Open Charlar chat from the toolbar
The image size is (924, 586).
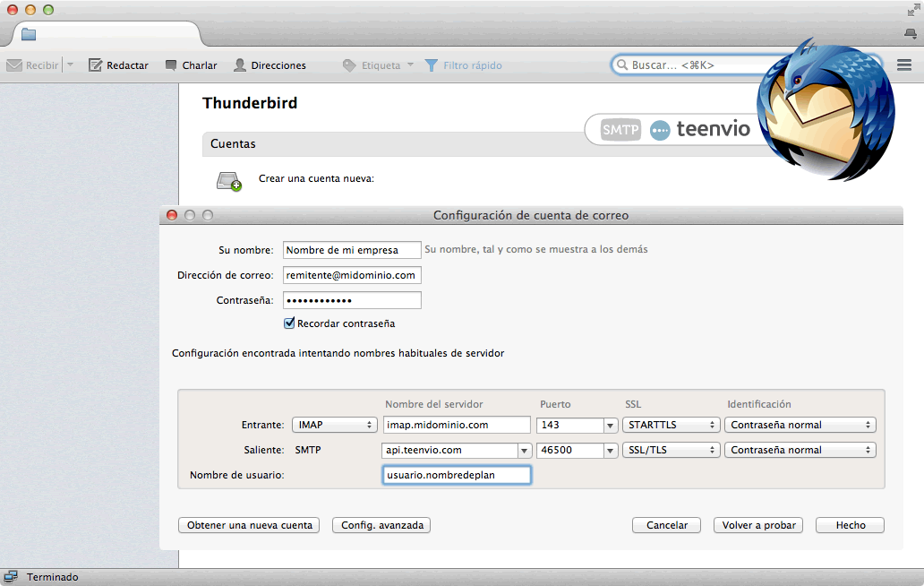191,65
